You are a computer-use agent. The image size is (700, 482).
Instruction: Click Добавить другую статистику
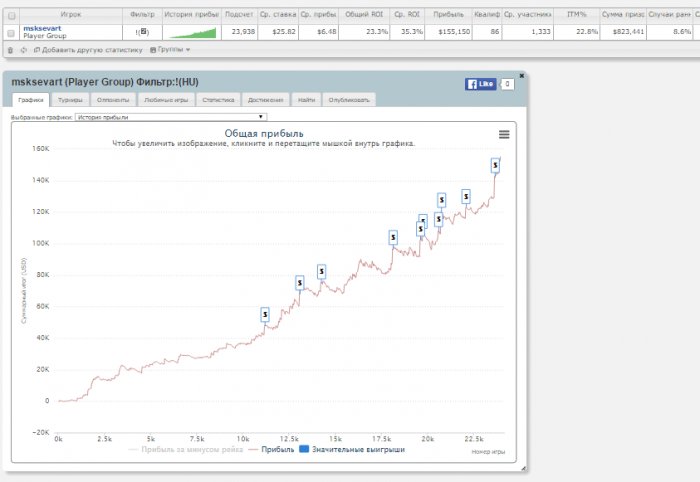point(88,50)
